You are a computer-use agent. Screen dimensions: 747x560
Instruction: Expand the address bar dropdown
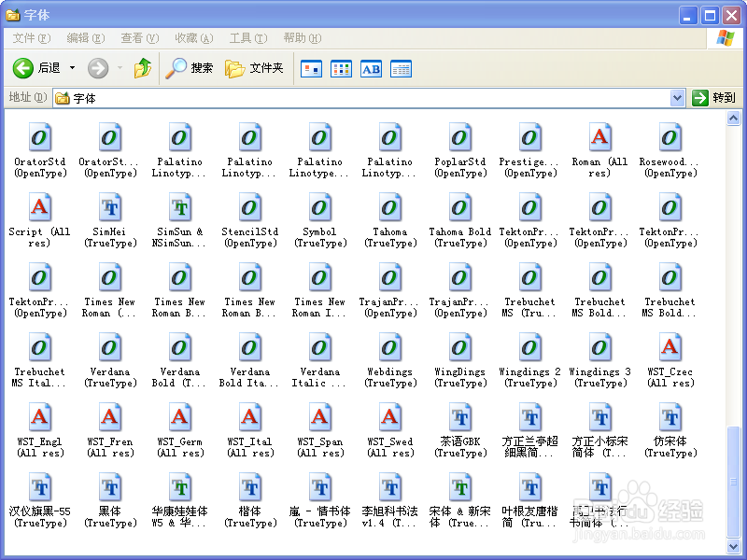677,98
